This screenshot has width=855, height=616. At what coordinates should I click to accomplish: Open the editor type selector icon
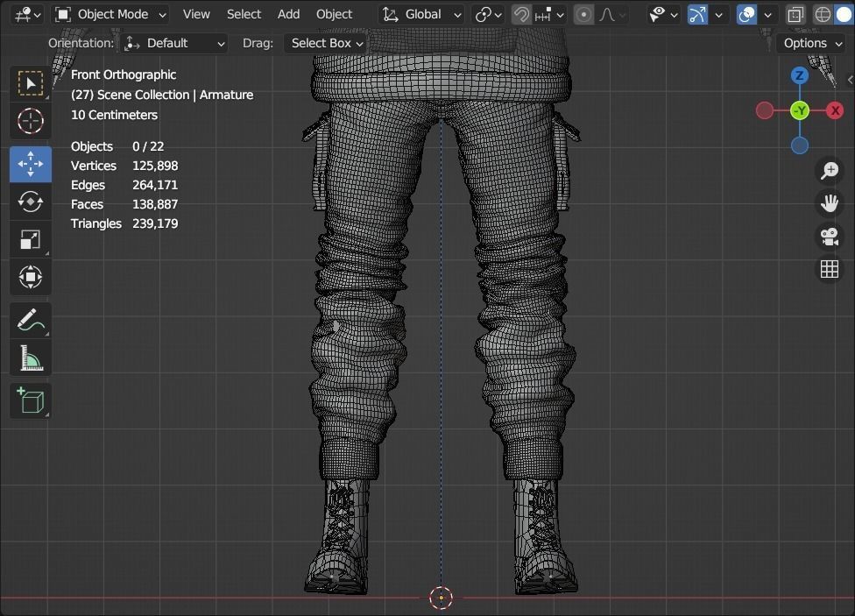pos(28,15)
